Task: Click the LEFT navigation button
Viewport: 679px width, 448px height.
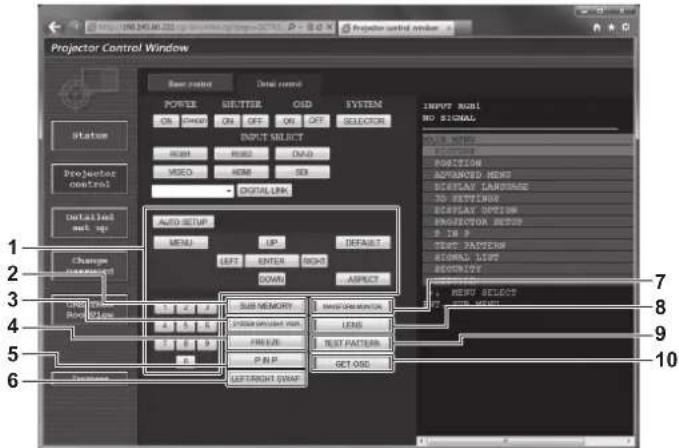Action: coord(230,261)
